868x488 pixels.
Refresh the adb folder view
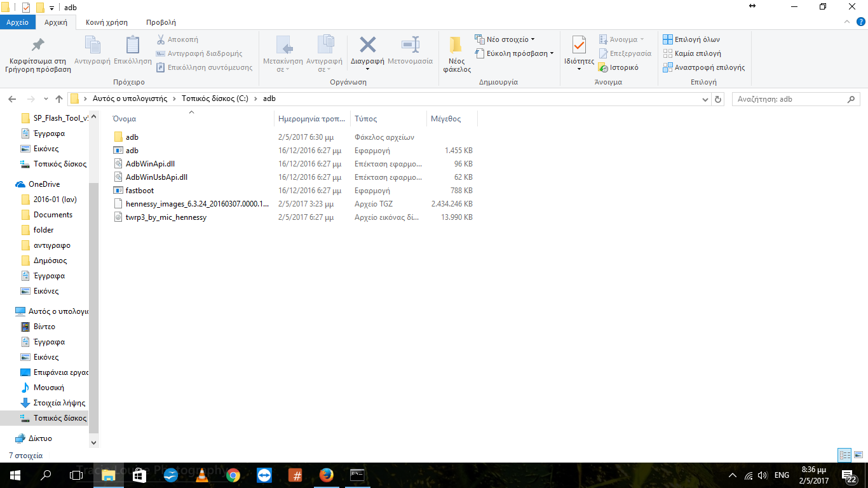pos(719,99)
